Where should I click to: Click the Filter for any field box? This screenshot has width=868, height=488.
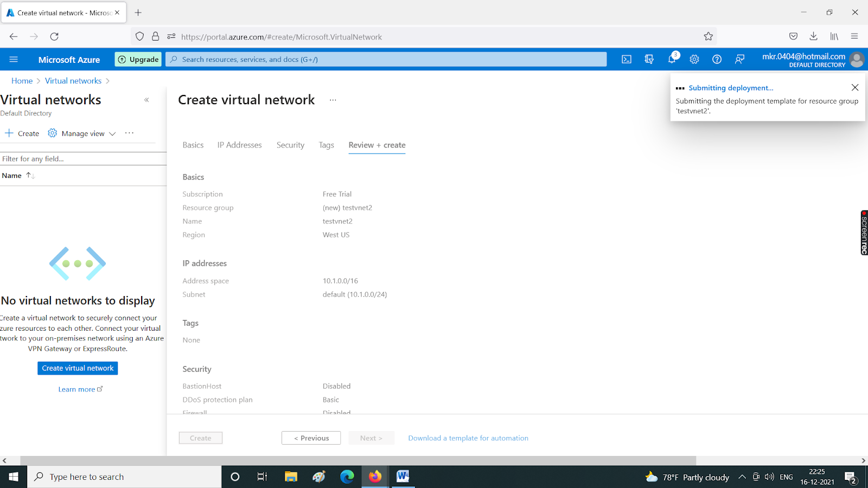pyautogui.click(x=83, y=159)
